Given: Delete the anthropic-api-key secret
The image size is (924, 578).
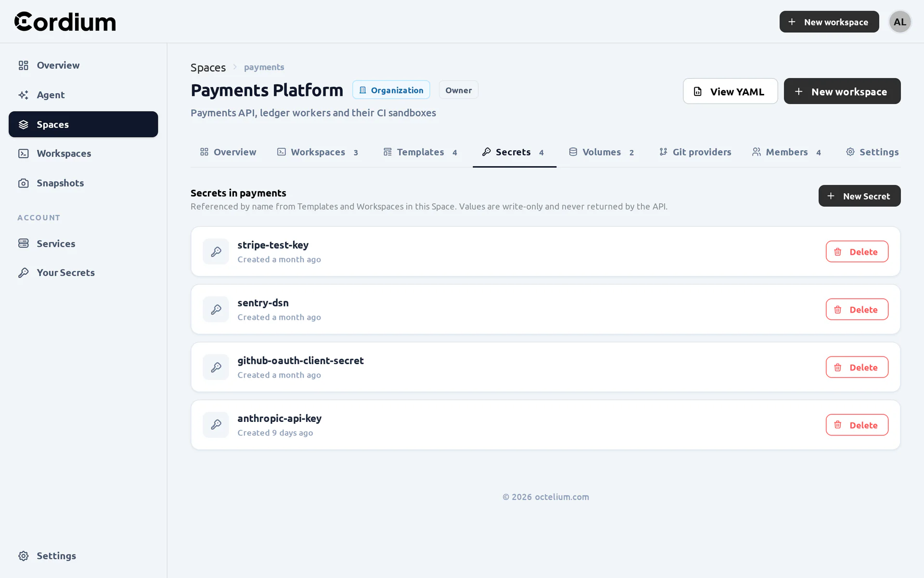Looking at the screenshot, I should pos(857,425).
